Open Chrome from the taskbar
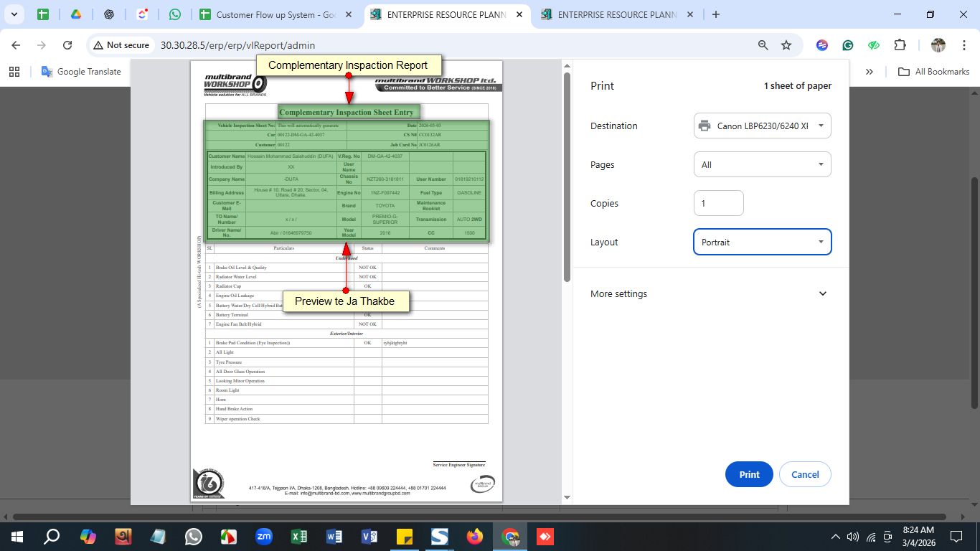 point(510,537)
